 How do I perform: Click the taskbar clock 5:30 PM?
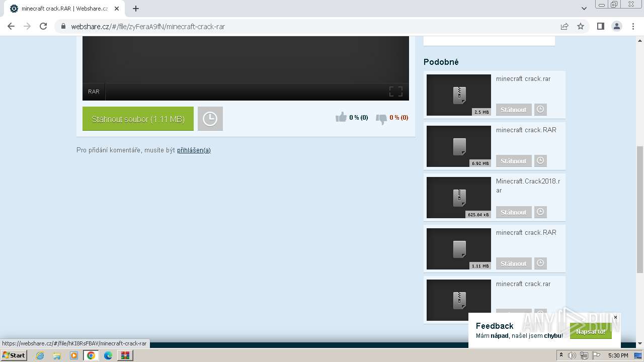coord(618,355)
